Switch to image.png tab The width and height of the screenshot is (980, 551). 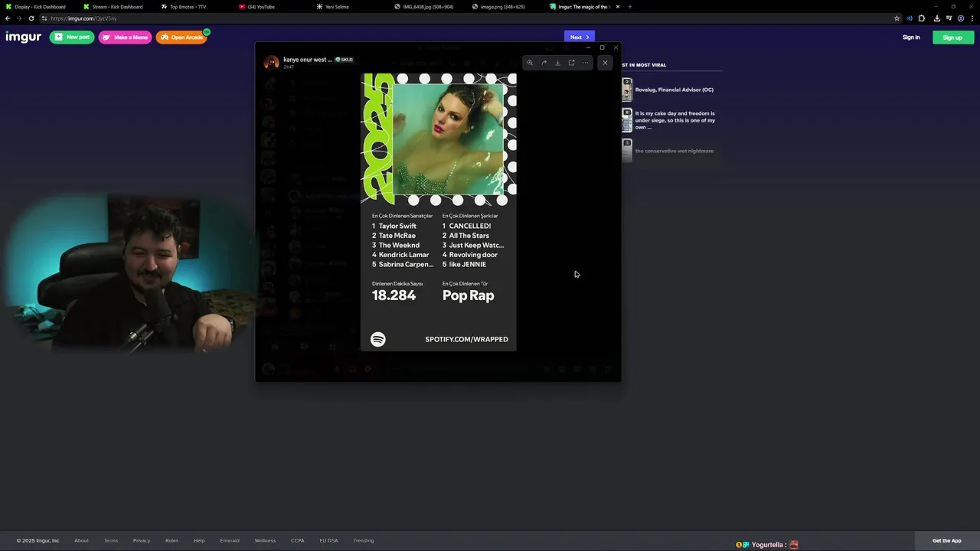point(503,7)
